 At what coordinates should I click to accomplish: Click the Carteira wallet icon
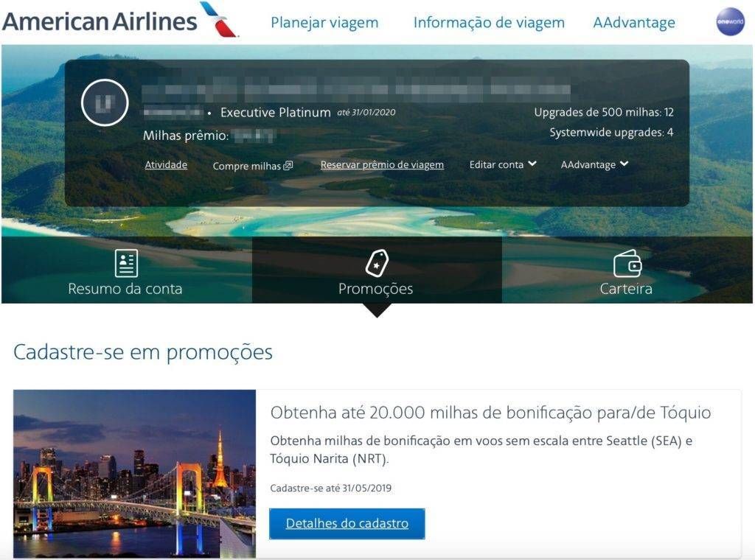pos(627,263)
